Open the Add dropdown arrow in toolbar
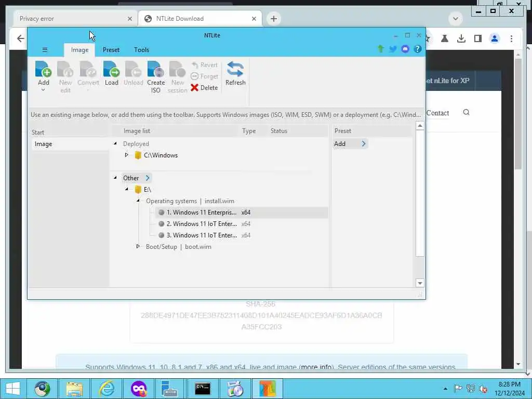 pos(43,90)
